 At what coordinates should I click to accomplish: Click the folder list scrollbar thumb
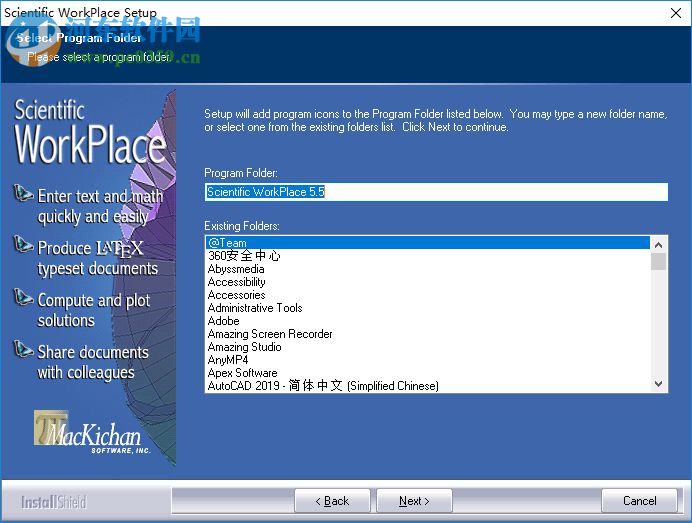tap(658, 261)
